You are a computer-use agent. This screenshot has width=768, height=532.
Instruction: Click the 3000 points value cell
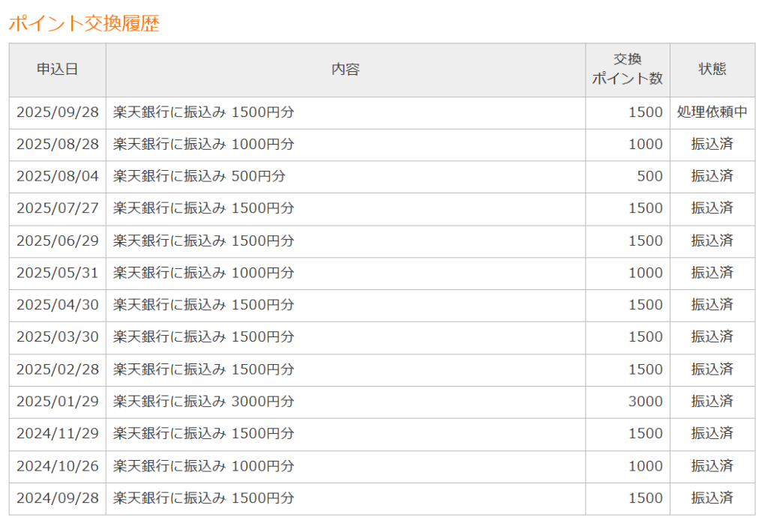tap(645, 402)
